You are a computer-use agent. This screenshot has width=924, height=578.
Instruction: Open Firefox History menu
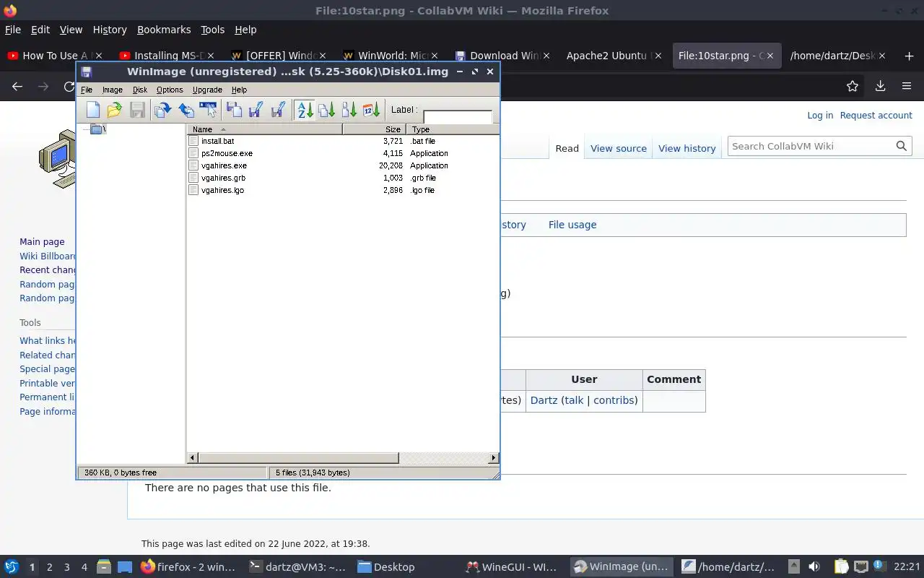coord(110,30)
